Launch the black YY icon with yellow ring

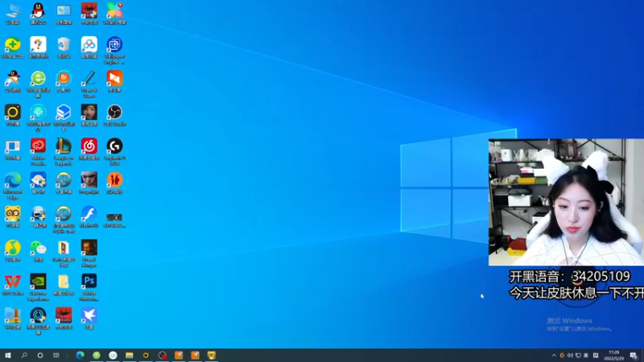coord(13,115)
